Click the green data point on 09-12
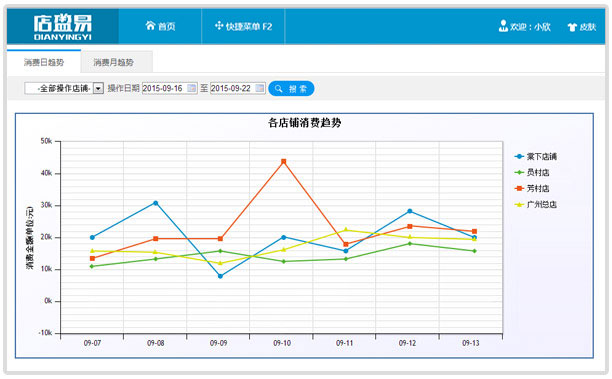This screenshot has height=379, width=612. click(410, 244)
